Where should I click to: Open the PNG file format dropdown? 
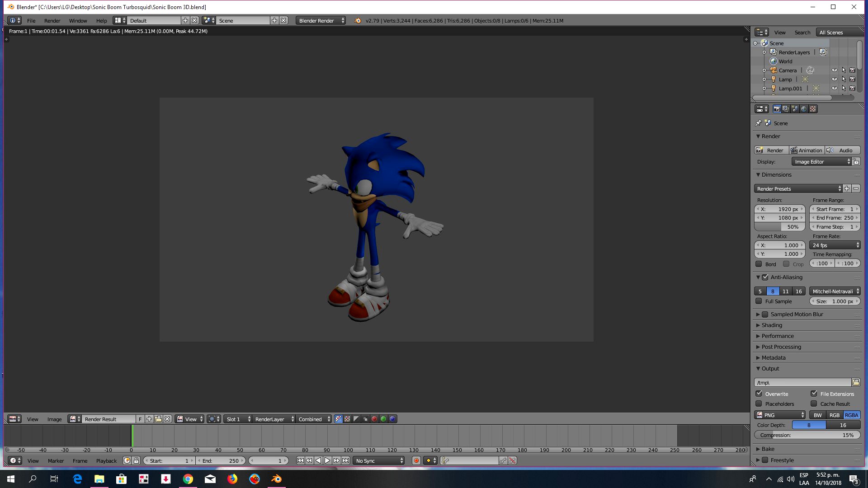[x=780, y=415]
